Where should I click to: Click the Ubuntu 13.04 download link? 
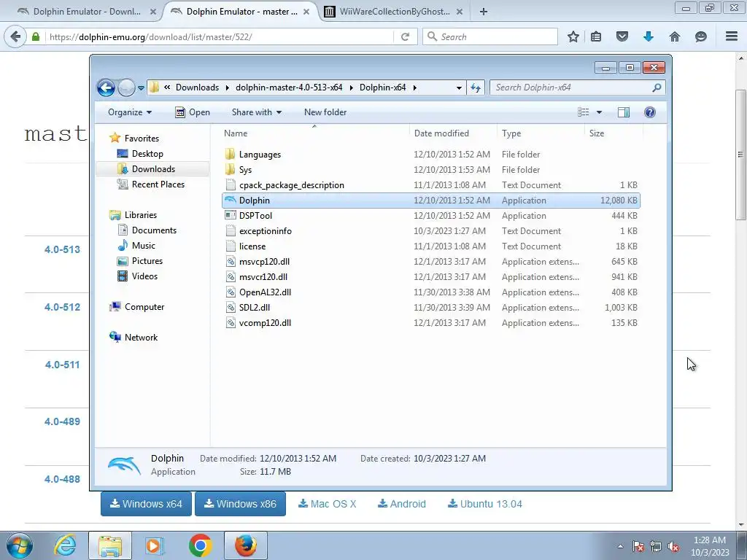[485, 504]
